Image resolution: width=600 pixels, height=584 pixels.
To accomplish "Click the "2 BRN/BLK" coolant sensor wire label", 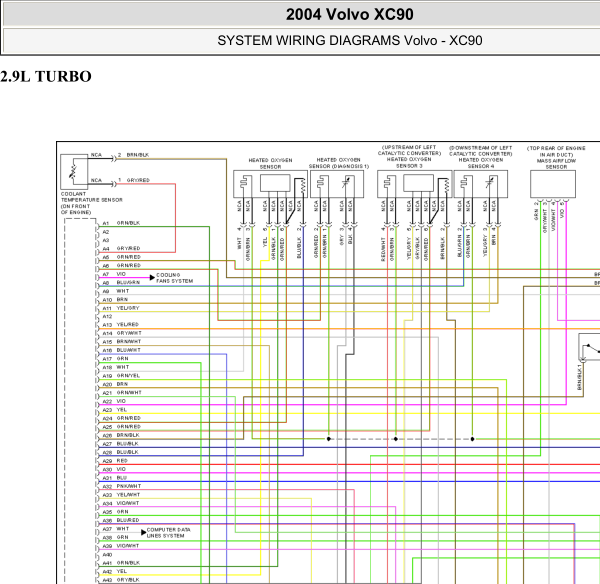I will (133, 155).
